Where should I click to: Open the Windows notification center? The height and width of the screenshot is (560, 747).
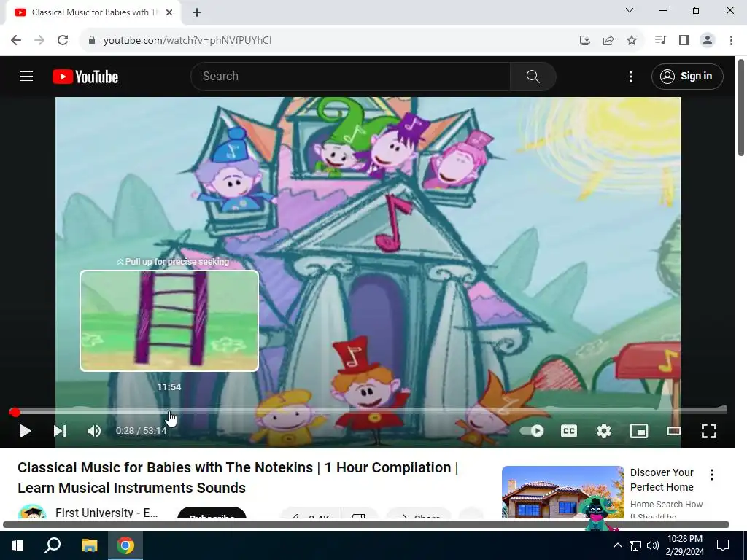tap(723, 545)
